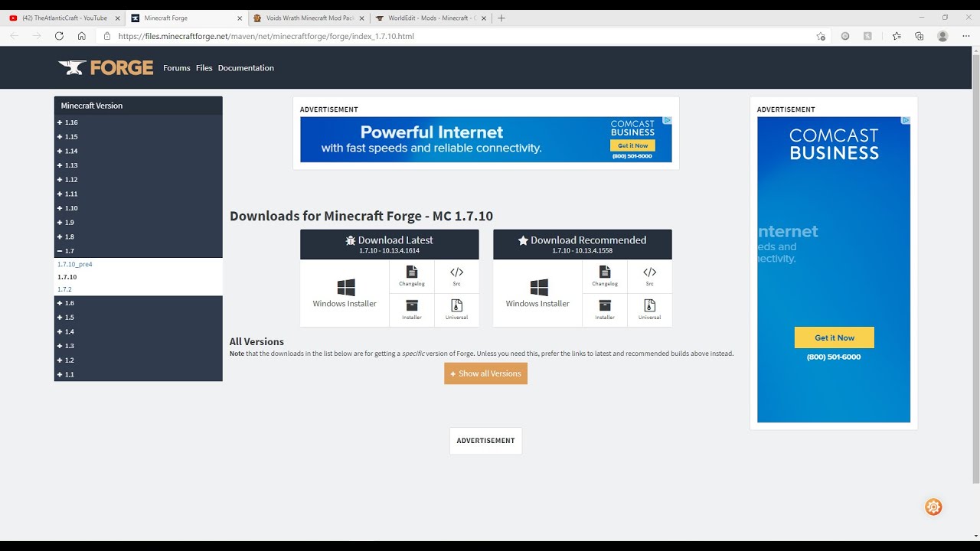This screenshot has width=980, height=551.
Task: Click the site lock icon in address bar
Action: 107,36
